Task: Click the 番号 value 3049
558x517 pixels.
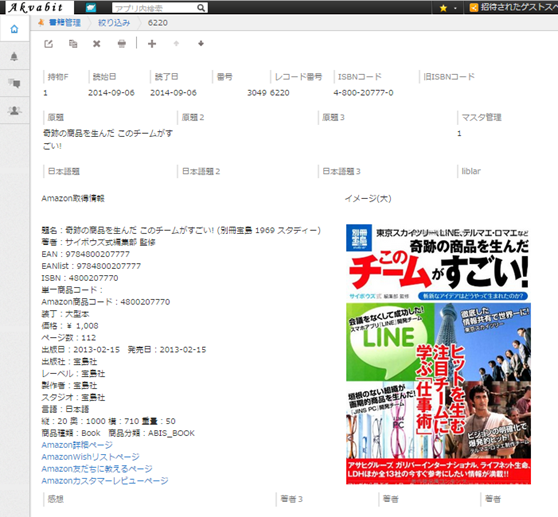Action: pyautogui.click(x=257, y=93)
